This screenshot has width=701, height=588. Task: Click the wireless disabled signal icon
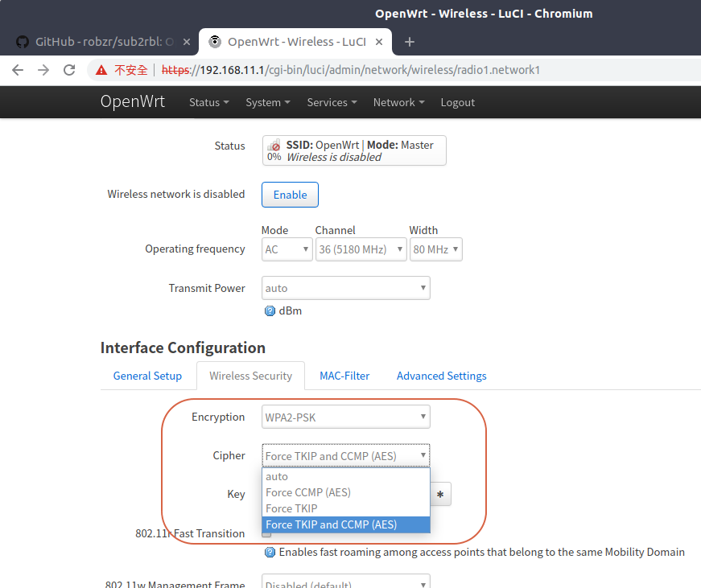click(274, 146)
